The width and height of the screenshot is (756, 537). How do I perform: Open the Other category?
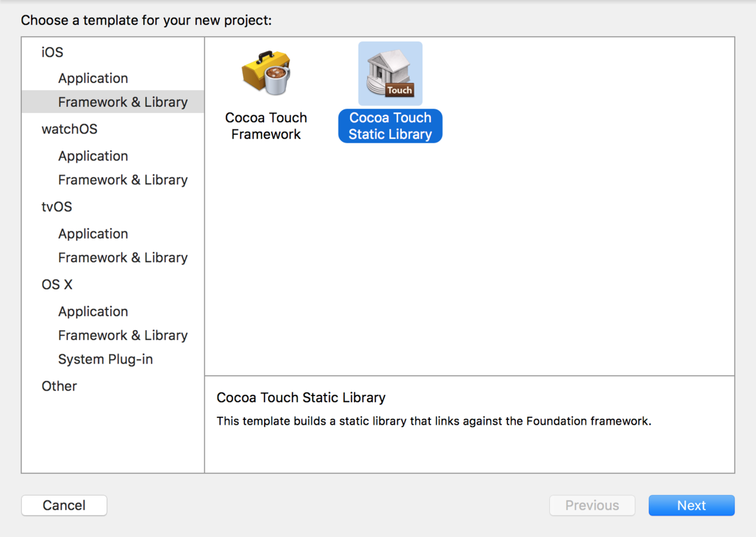point(59,386)
